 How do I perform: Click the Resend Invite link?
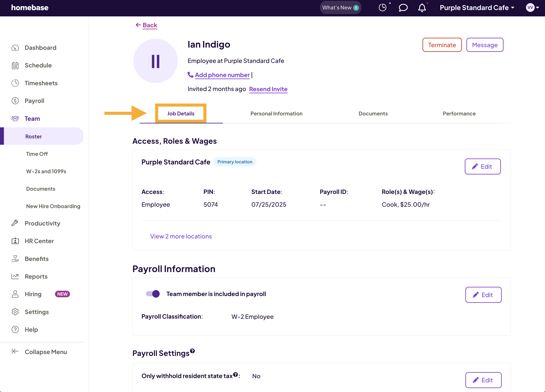[268, 89]
